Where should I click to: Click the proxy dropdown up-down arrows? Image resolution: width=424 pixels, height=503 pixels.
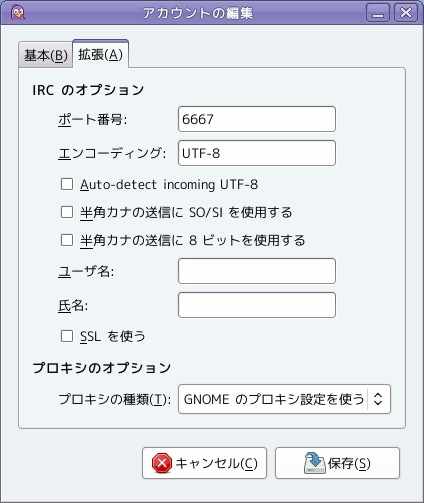(x=378, y=399)
